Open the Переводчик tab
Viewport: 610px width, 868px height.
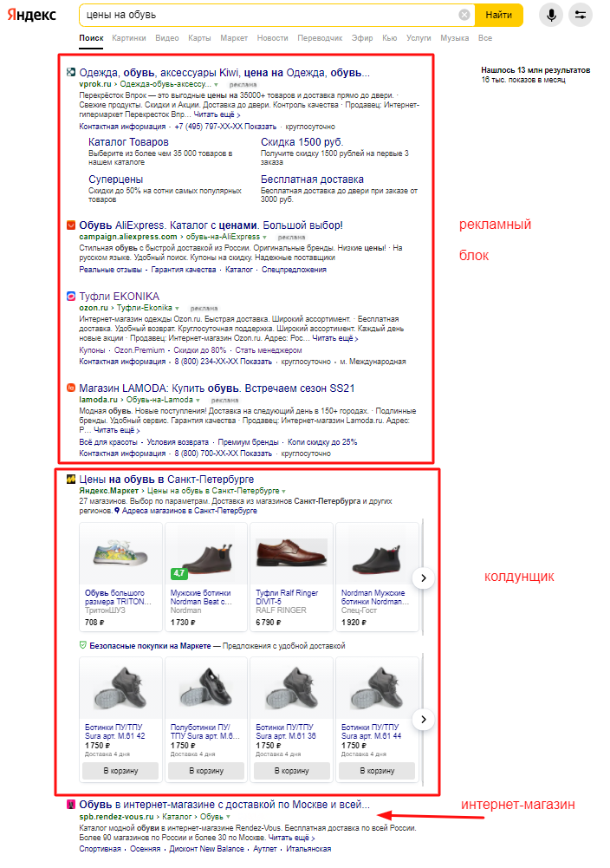pos(320,38)
